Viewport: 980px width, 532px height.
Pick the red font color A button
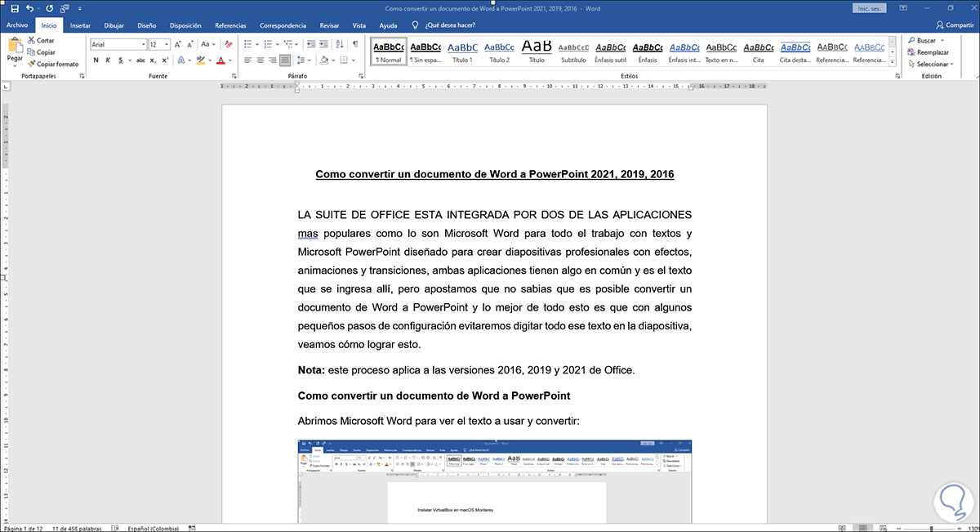220,60
